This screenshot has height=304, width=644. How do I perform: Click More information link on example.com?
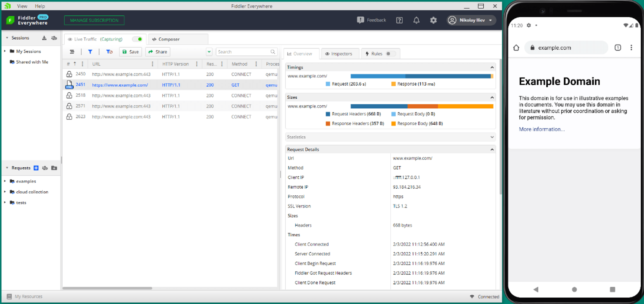tap(541, 129)
